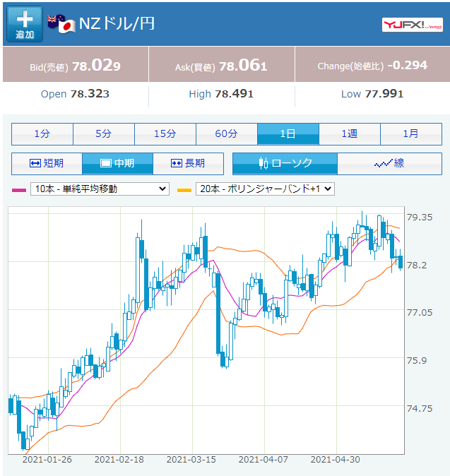
Task: Choose ローソク candlestick chart type
Action: coord(285,164)
